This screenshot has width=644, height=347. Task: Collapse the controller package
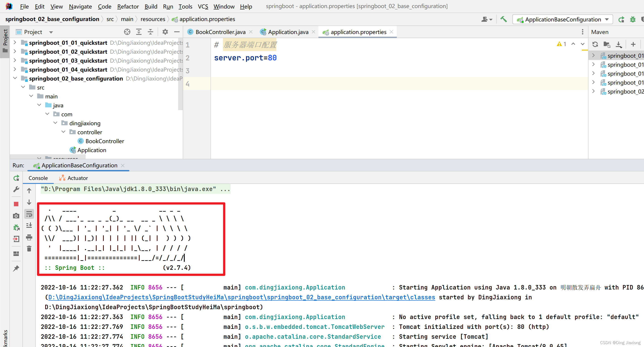[x=64, y=132]
